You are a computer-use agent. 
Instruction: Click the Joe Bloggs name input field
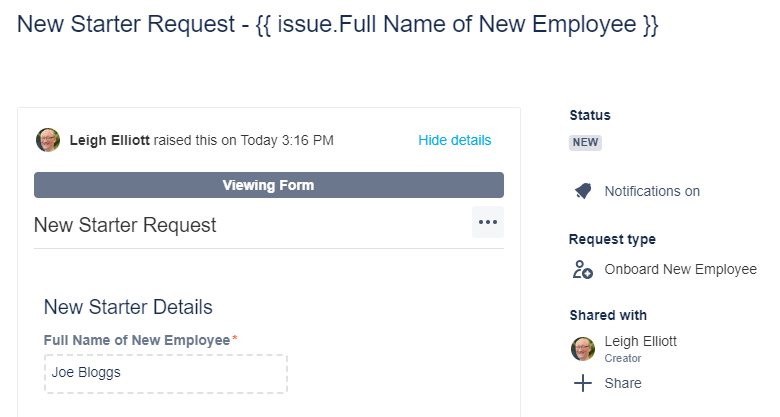[165, 373]
